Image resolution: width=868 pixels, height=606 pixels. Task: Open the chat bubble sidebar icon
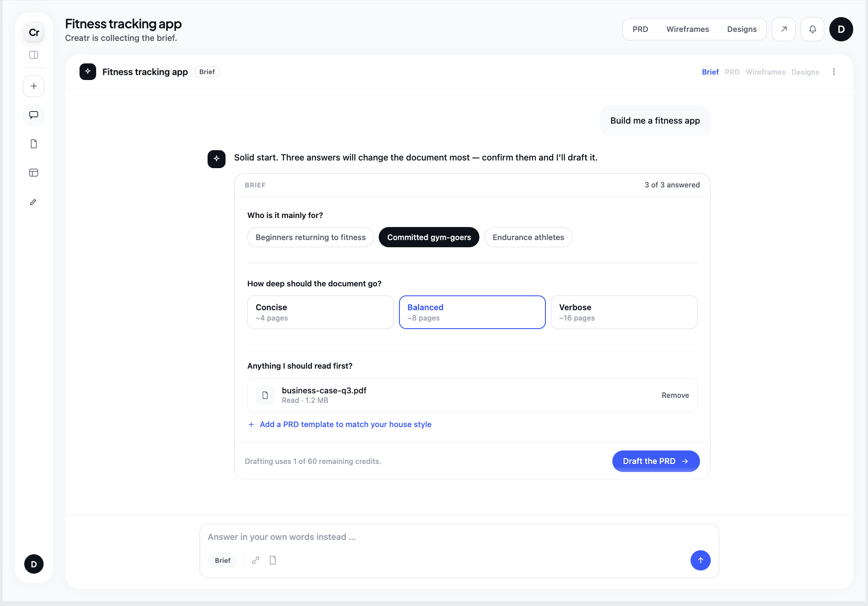(x=34, y=115)
